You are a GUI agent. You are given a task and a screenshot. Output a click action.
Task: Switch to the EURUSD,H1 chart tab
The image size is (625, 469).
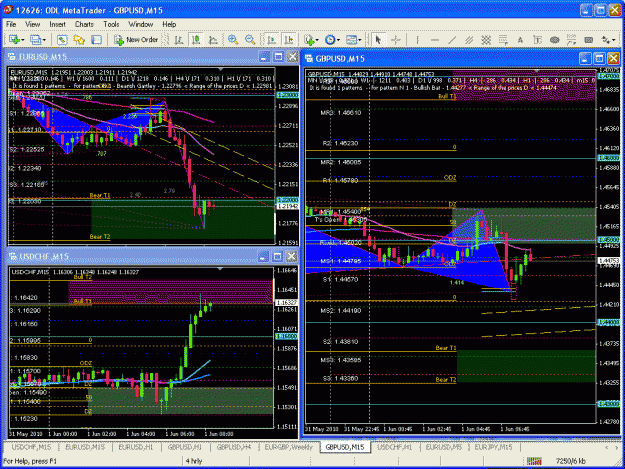[x=136, y=447]
